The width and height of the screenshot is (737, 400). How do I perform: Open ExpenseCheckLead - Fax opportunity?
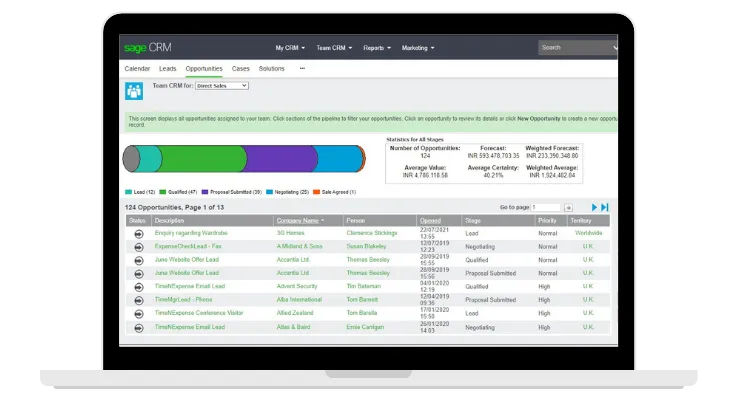(x=188, y=246)
